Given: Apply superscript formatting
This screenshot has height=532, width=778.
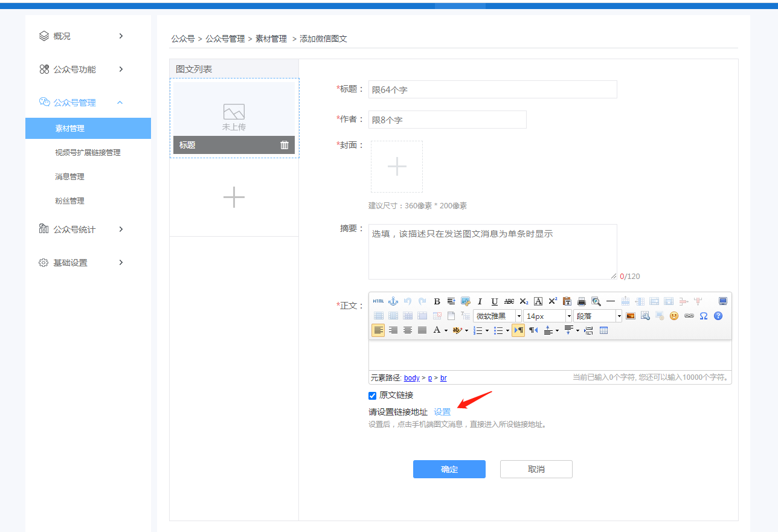Looking at the screenshot, I should coord(553,301).
